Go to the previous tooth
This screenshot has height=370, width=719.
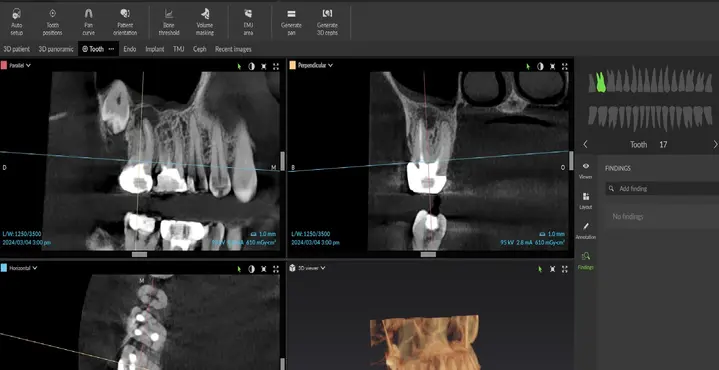pyautogui.click(x=585, y=144)
